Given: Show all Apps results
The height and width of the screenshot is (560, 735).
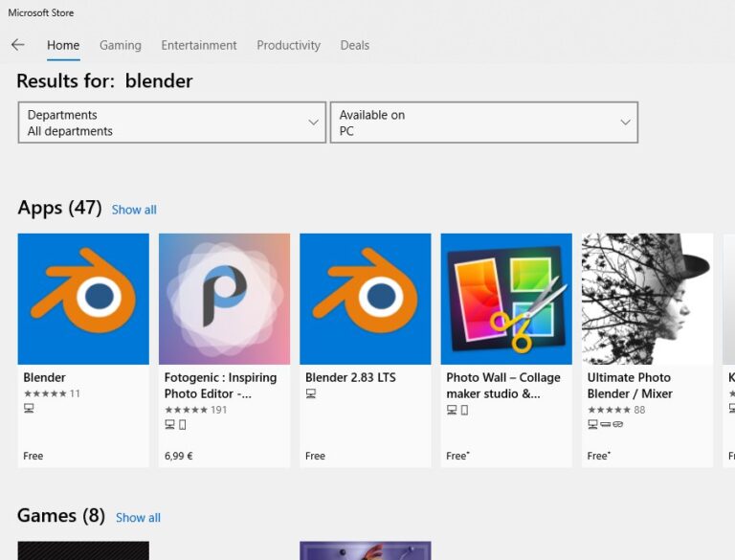Looking at the screenshot, I should click(134, 210).
